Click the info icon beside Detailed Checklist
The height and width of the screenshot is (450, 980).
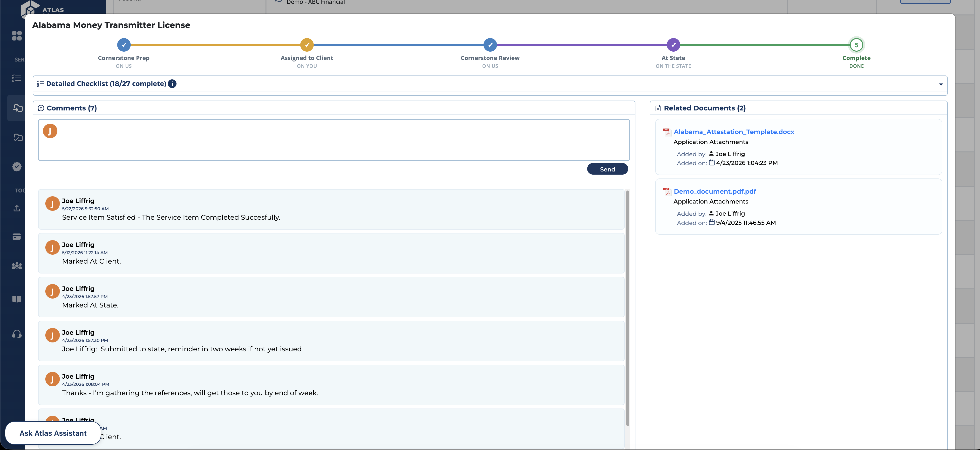click(x=172, y=84)
